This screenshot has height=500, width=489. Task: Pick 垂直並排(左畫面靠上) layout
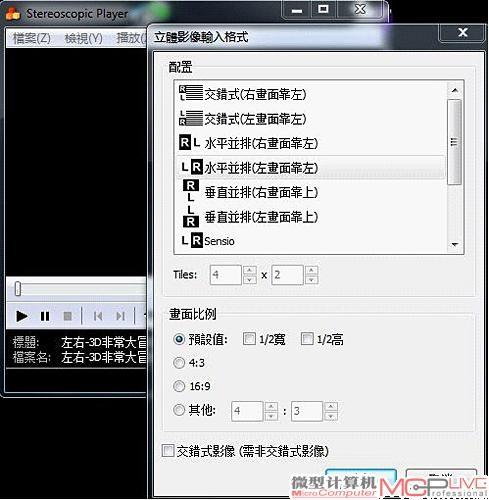310,217
